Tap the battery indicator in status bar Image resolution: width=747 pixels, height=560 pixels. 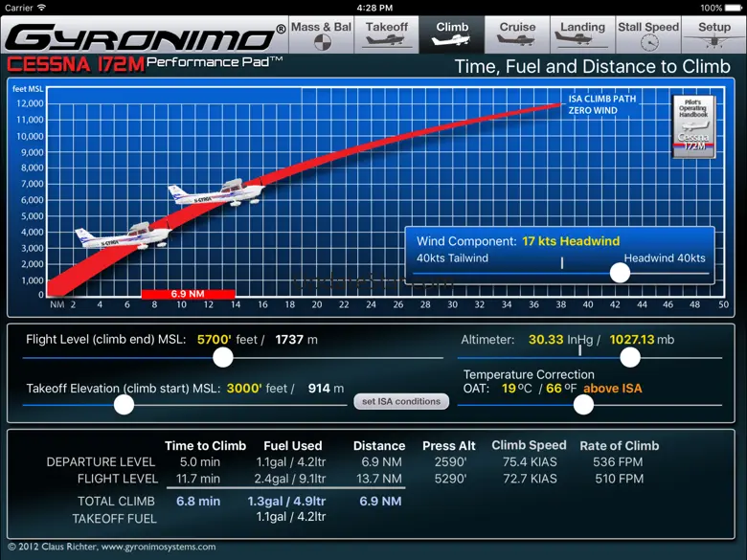point(732,8)
